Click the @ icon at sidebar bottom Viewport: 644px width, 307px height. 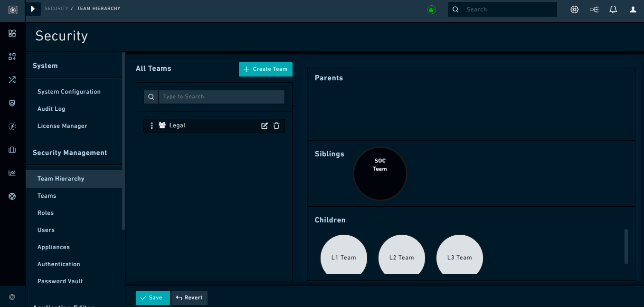(x=12, y=297)
